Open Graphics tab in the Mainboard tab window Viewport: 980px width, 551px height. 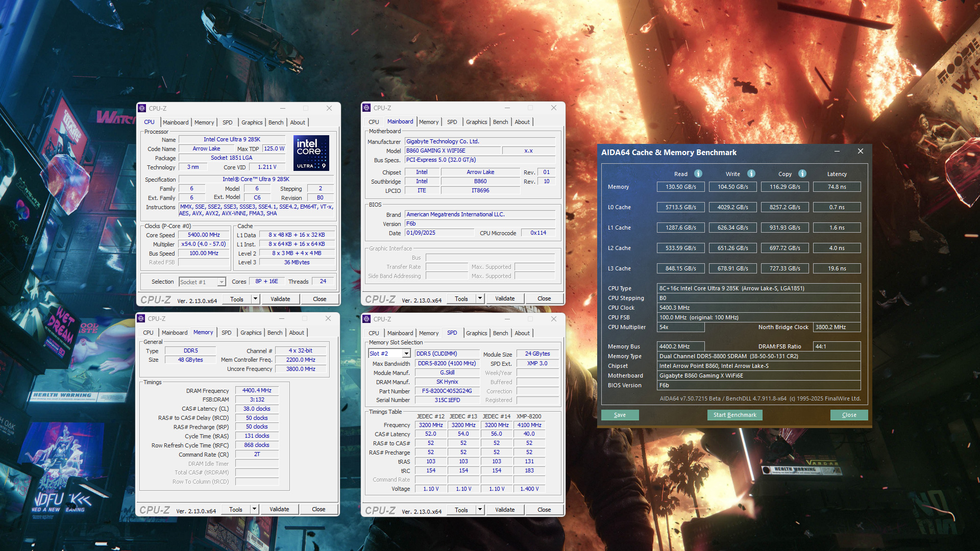coord(477,122)
